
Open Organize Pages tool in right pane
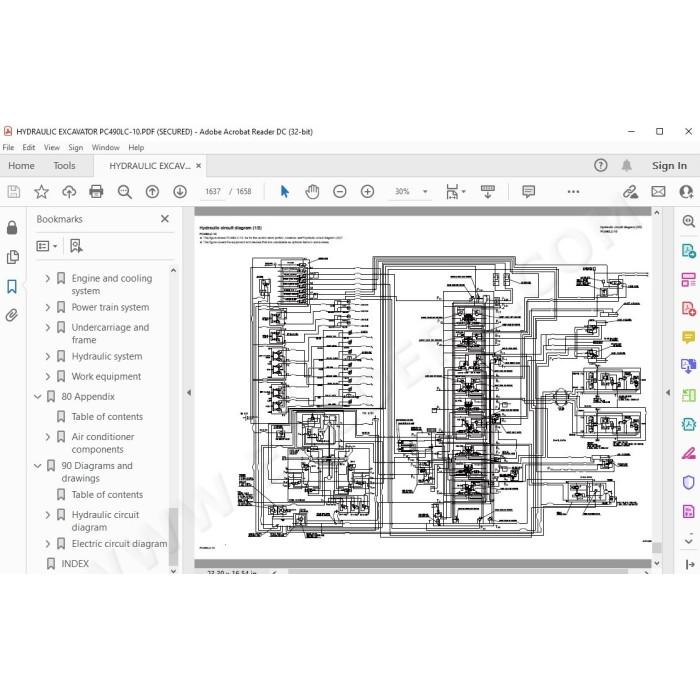click(x=688, y=279)
